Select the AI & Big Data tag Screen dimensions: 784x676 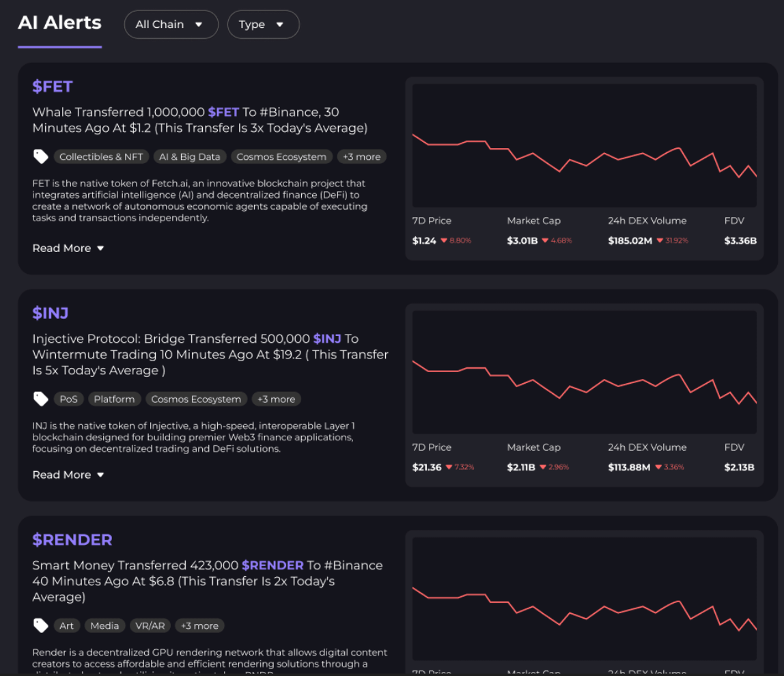point(190,157)
